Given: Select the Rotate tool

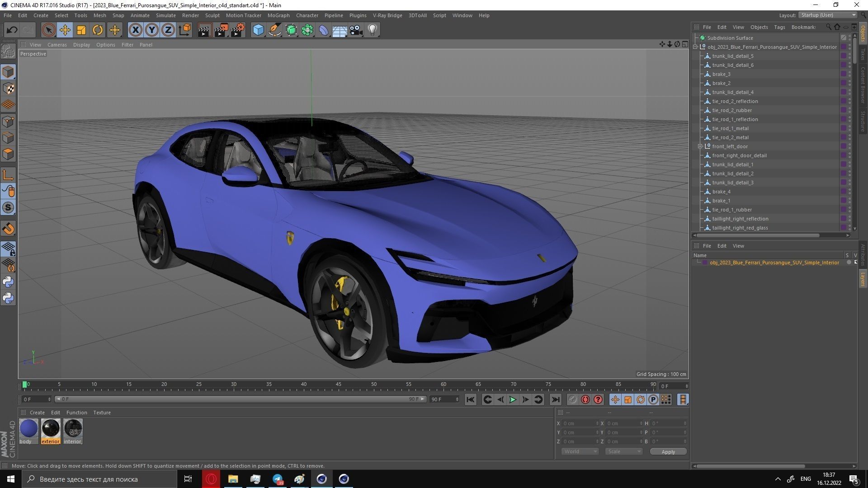Looking at the screenshot, I should click(x=98, y=30).
